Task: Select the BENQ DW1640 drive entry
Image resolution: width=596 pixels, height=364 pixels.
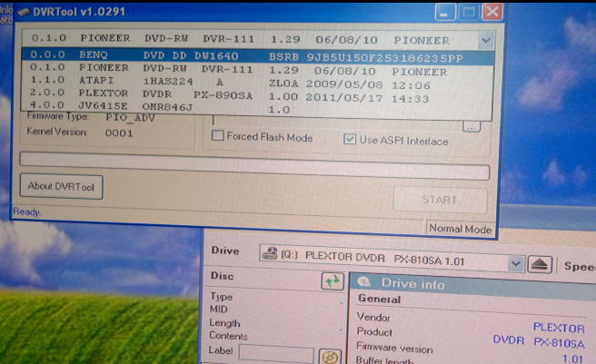Action: [258, 56]
